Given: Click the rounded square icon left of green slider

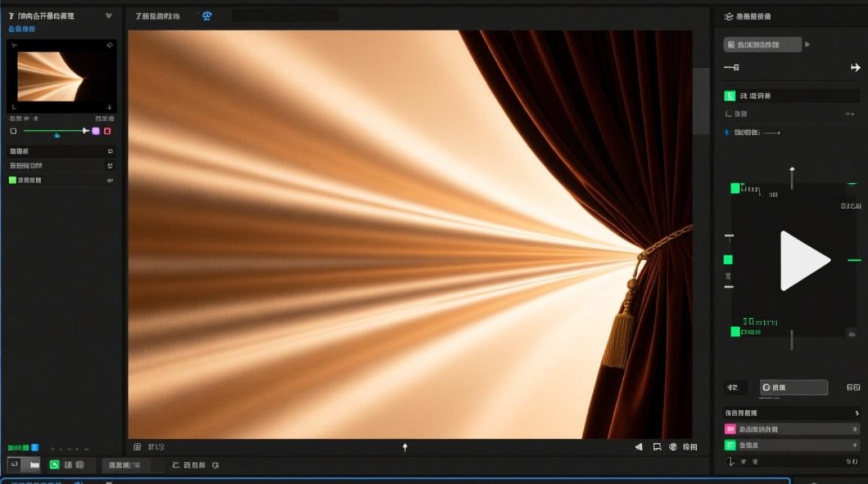Looking at the screenshot, I should click(x=13, y=131).
